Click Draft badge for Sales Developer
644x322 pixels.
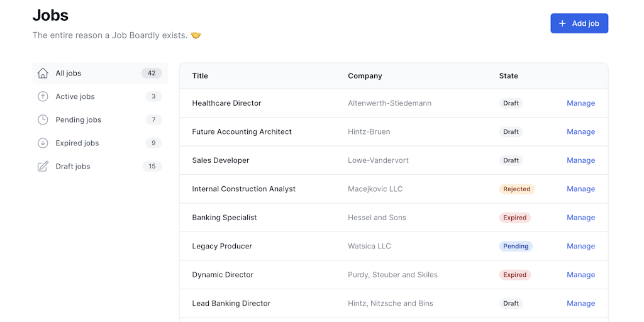tap(511, 160)
